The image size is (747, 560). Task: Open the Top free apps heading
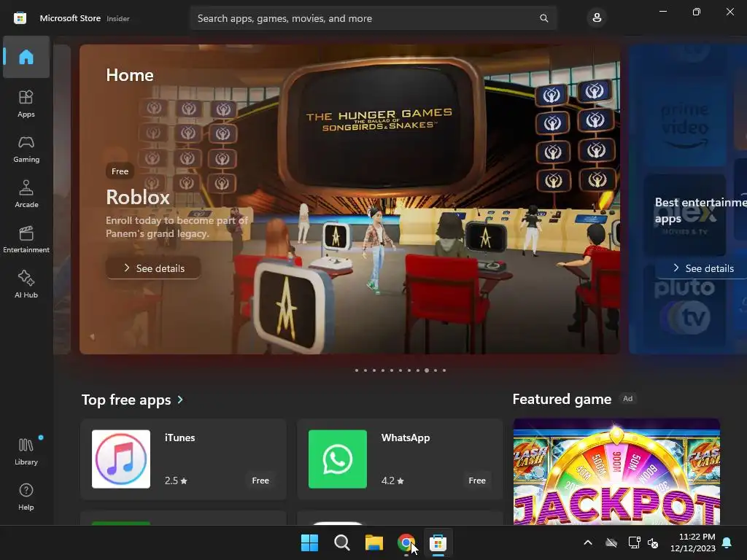coord(126,400)
